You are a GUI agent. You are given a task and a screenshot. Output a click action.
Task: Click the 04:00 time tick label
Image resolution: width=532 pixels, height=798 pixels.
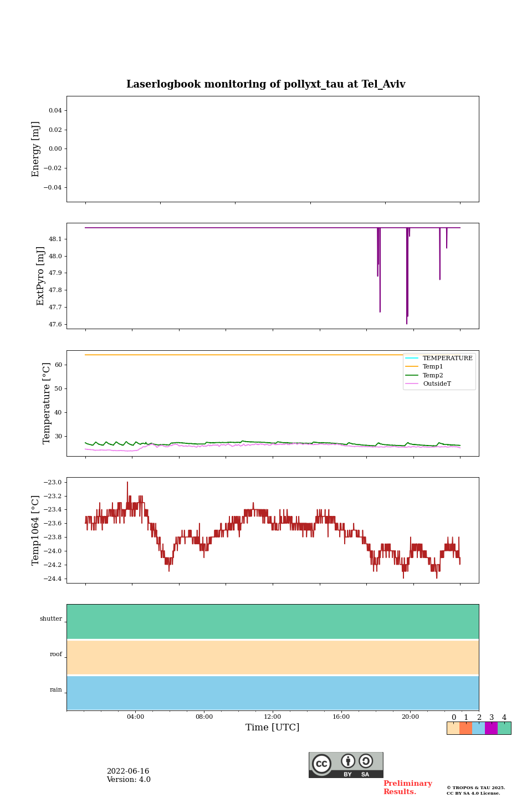click(135, 717)
